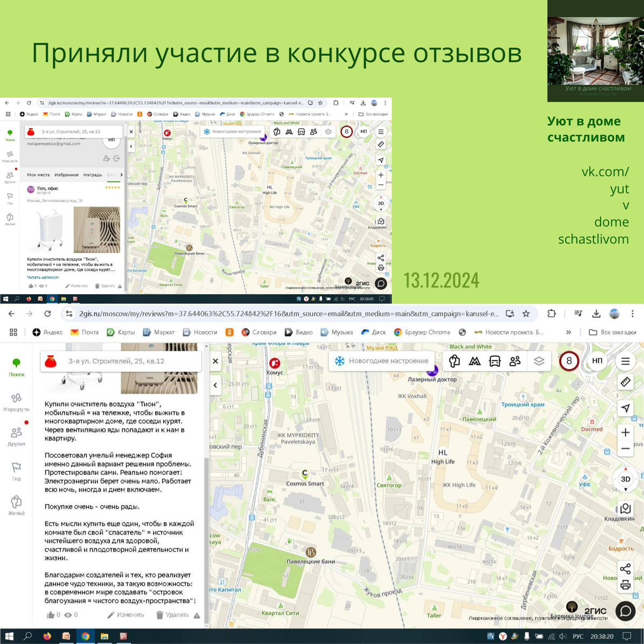Collapse side panel with chevron, lower screenshot
The image size is (644, 644).
pyautogui.click(x=215, y=385)
